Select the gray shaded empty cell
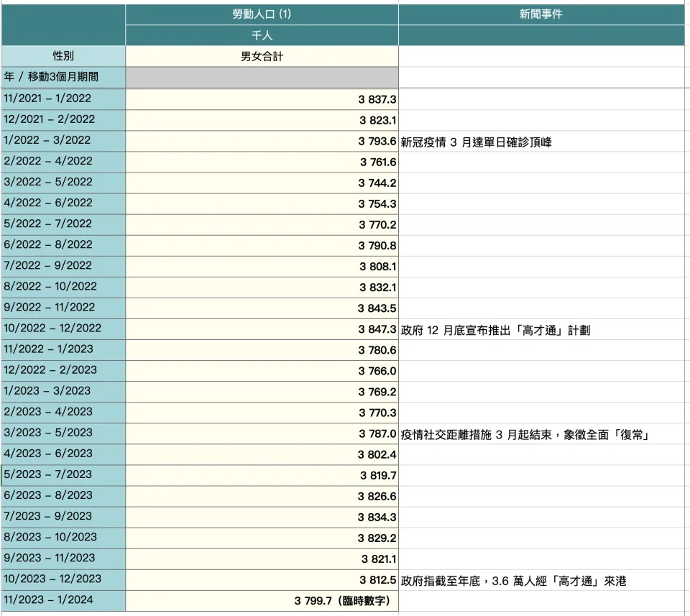This screenshot has width=690, height=616. click(x=262, y=77)
